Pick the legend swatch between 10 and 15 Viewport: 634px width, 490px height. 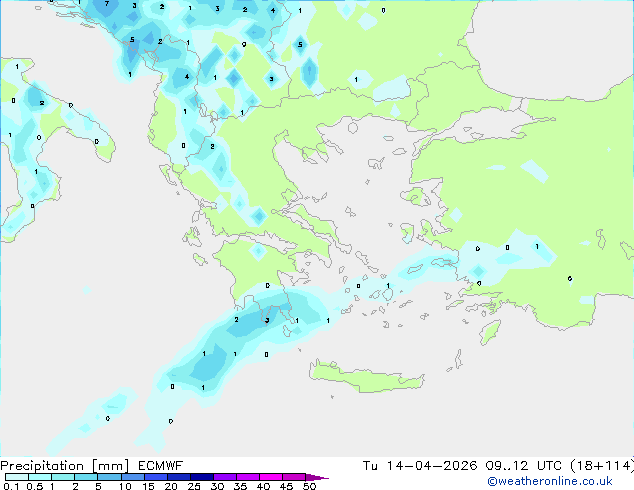tap(132, 477)
